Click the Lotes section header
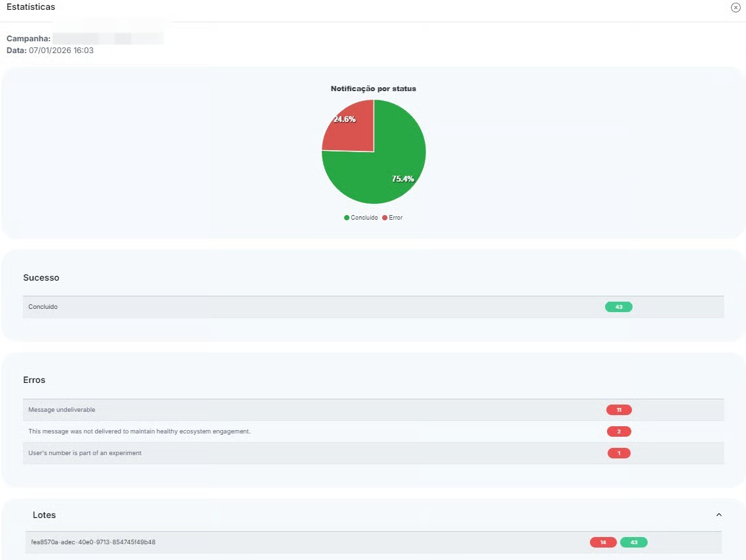 [x=45, y=515]
